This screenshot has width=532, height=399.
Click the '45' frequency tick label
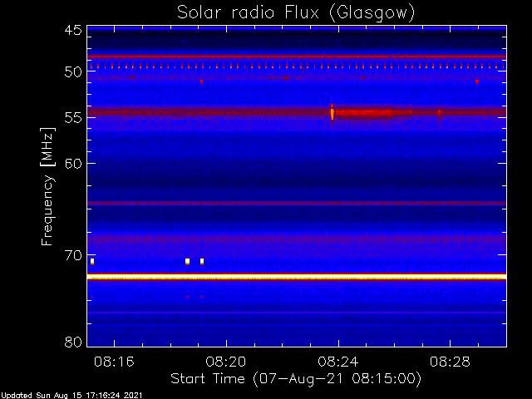click(x=73, y=31)
